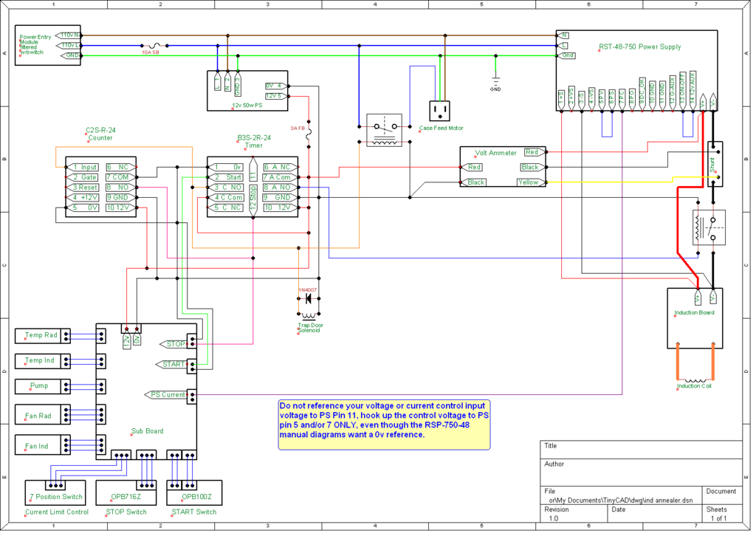Click the 0V 4 pin on 12v PS
This screenshot has height=536, width=756.
(278, 86)
